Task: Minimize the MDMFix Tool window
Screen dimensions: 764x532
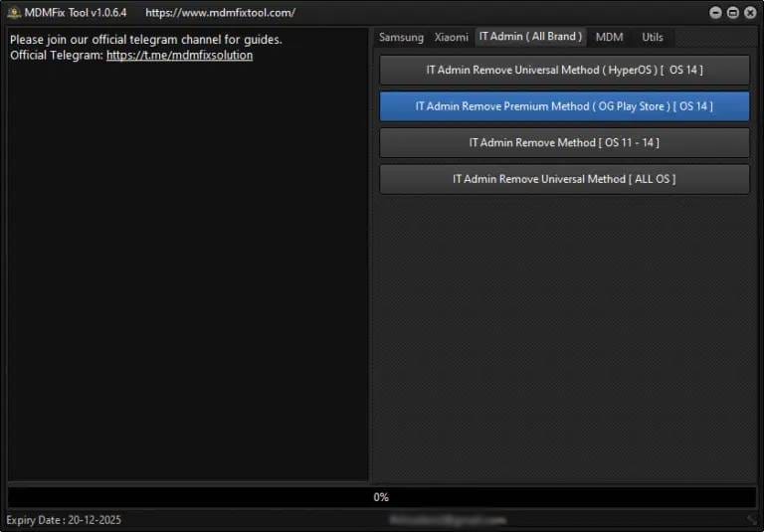Action: click(716, 13)
